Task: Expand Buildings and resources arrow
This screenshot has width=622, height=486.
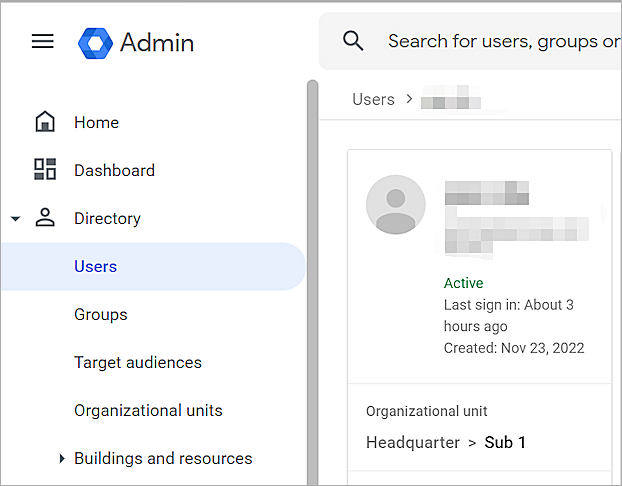Action: [63, 459]
